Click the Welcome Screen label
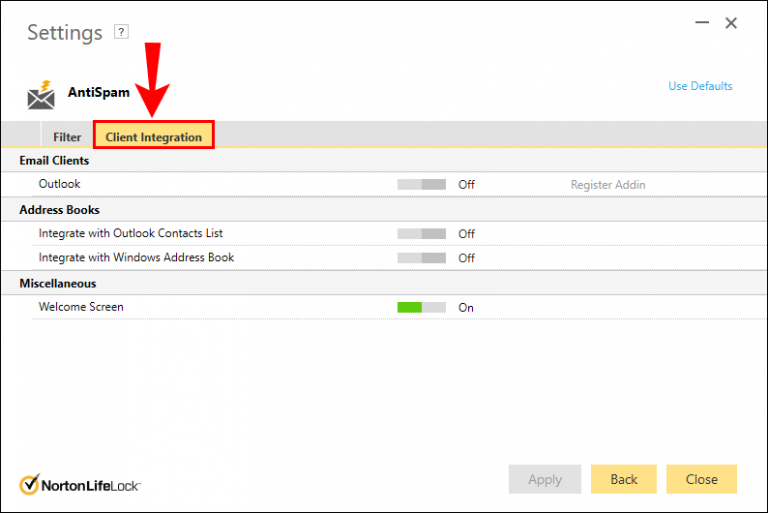 tap(81, 307)
